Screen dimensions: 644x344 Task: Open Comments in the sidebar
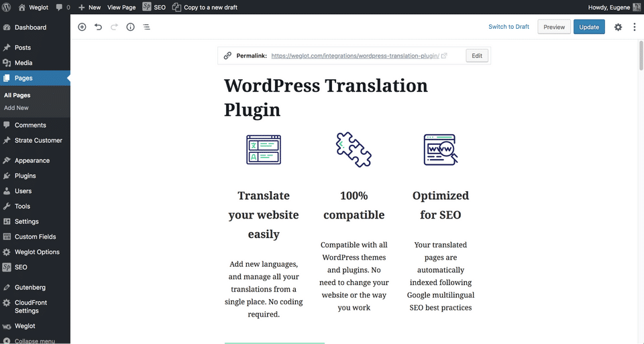35,125
